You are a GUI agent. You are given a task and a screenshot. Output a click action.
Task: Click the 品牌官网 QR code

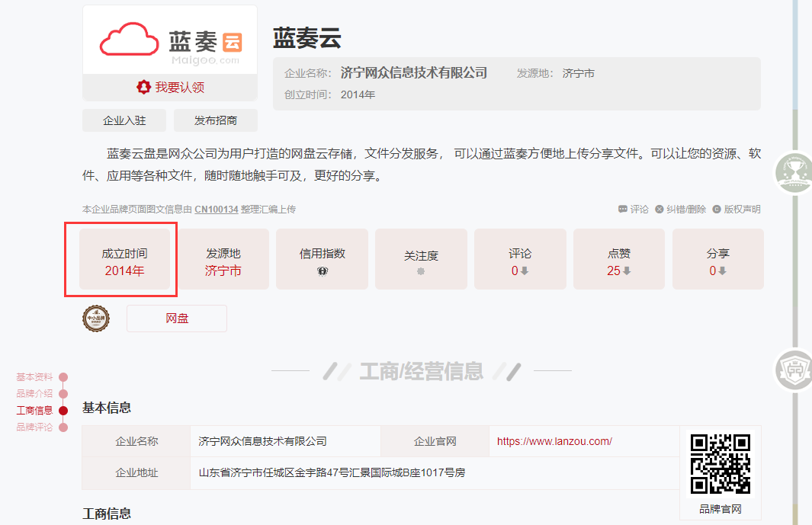coord(721,464)
